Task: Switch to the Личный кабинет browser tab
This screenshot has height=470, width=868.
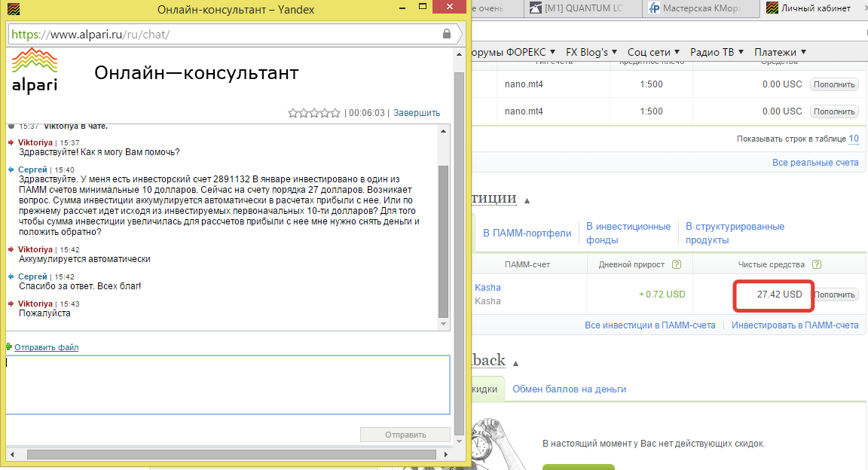Action: coord(815,8)
